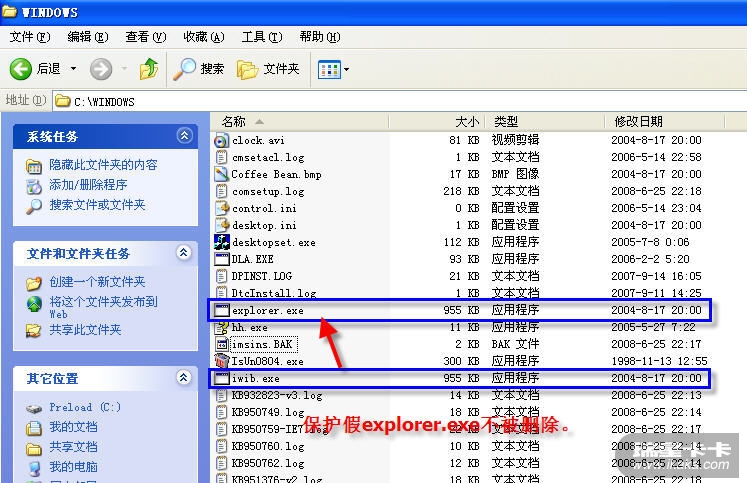Click the DtcInstall.log file name

pos(274,293)
